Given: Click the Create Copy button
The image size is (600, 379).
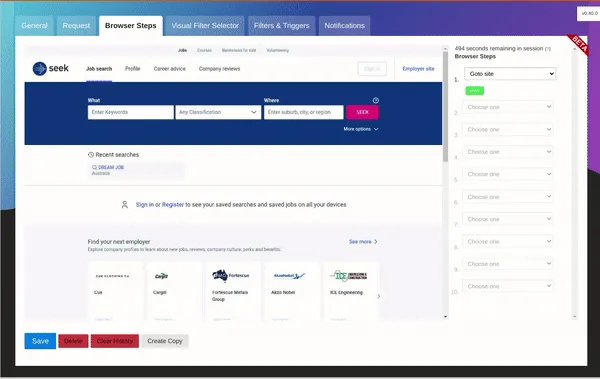Looking at the screenshot, I should (x=165, y=341).
